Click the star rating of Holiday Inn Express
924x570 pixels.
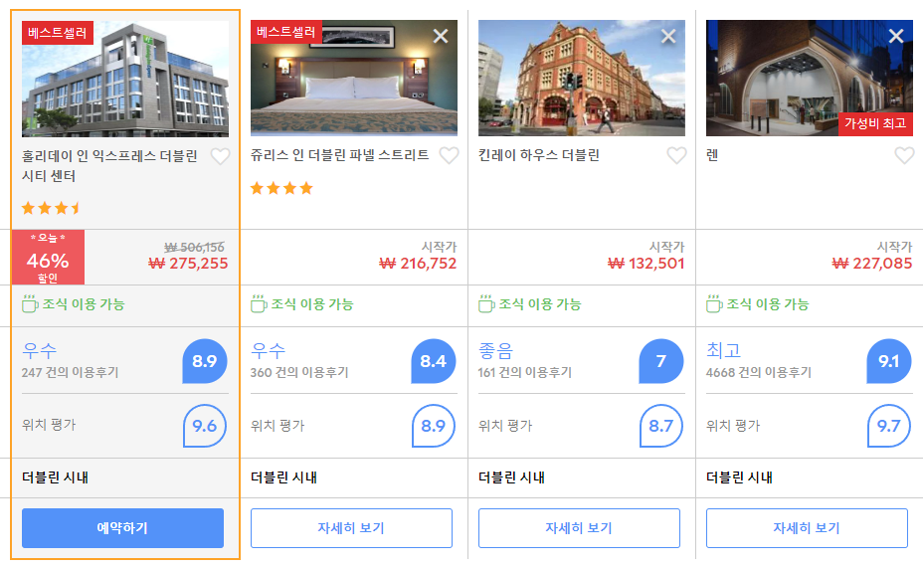(52, 208)
